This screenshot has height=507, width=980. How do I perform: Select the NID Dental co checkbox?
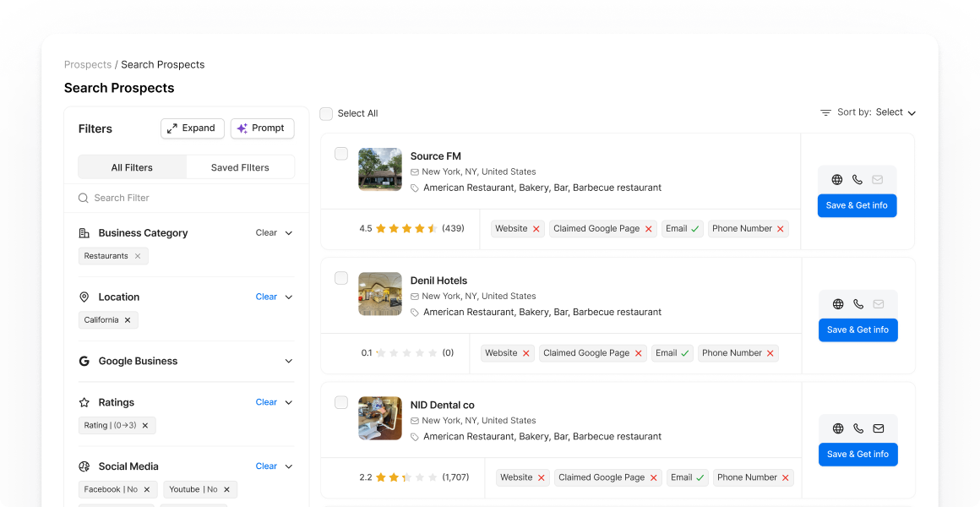341,402
